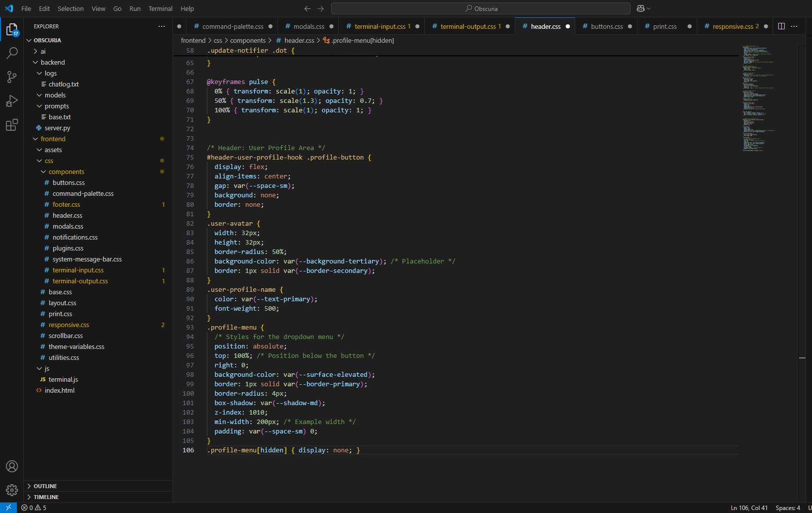Click the frontend breadcrumb segment
812x513 pixels.
[193, 40]
